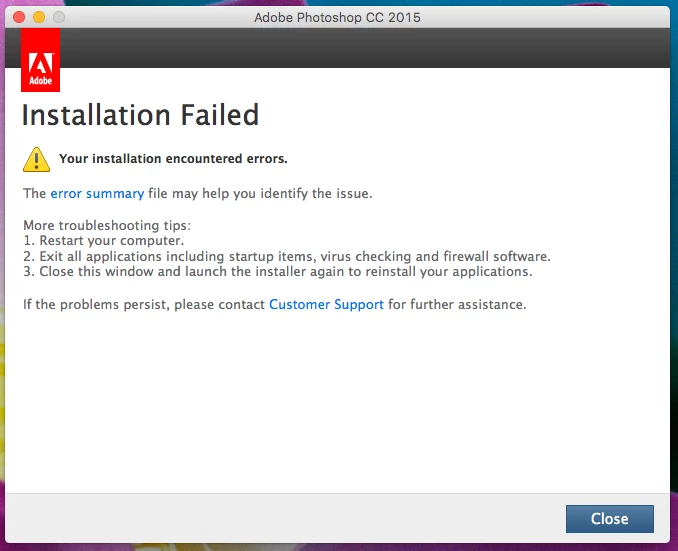Open the Customer Support link
This screenshot has height=551, width=678.
point(326,304)
